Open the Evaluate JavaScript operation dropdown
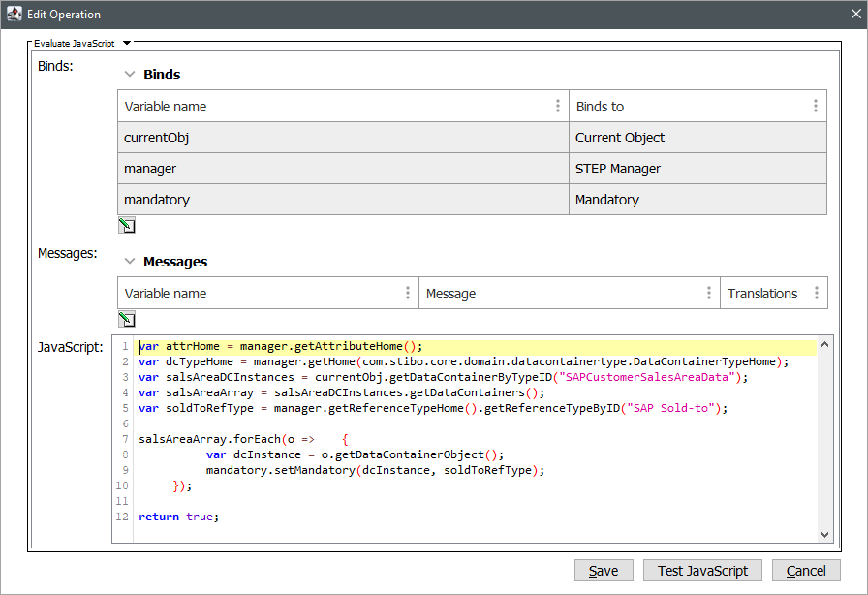 tap(127, 43)
